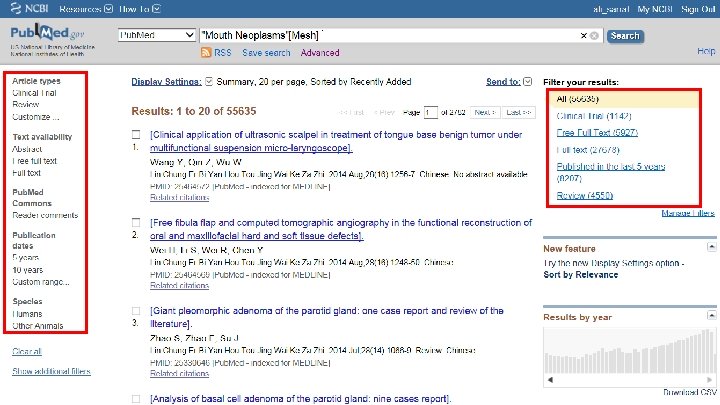Click the RSS feed icon
Screen dimensions: 720x405
[206, 52]
